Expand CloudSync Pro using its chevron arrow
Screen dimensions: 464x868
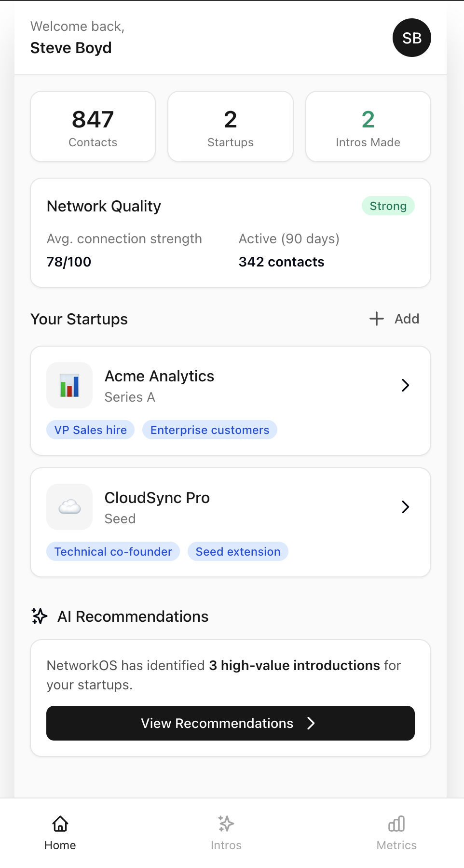point(405,507)
